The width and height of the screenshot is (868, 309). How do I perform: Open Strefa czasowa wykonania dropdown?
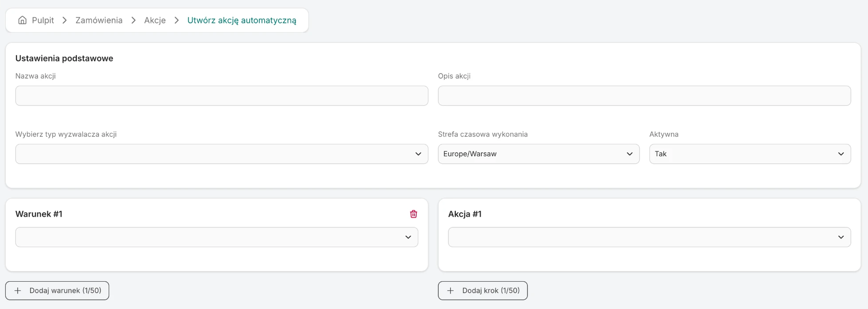[539, 154]
